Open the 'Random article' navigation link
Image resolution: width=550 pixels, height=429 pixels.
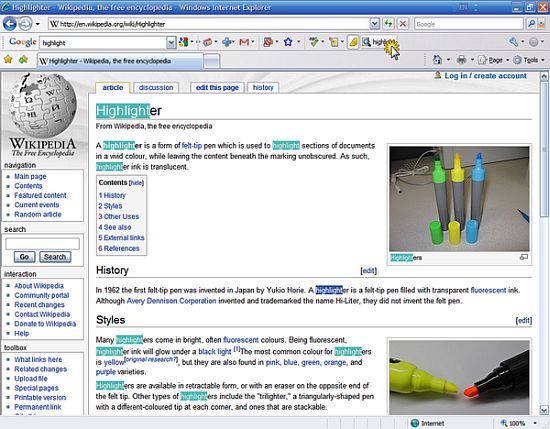click(38, 214)
